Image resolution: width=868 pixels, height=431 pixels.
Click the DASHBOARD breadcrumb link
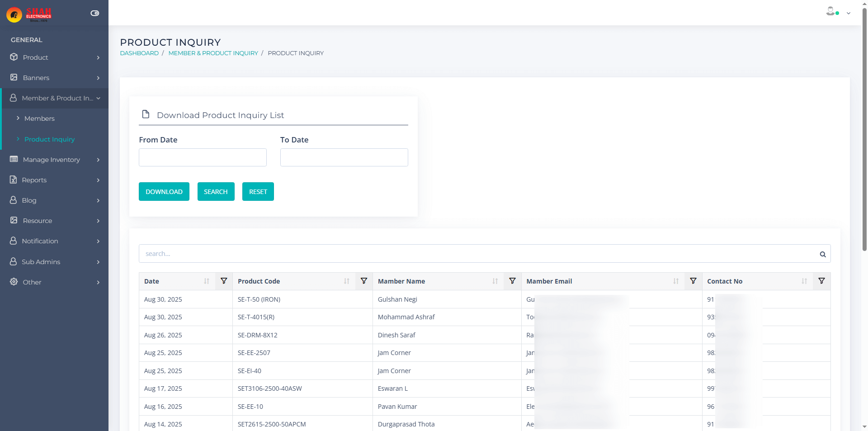(x=139, y=53)
